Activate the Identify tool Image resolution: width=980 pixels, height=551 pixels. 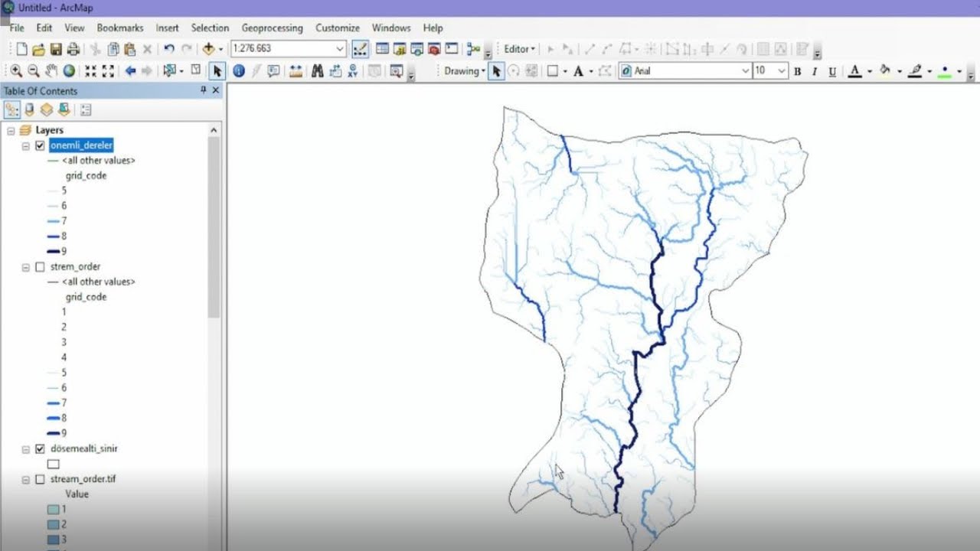(x=238, y=71)
